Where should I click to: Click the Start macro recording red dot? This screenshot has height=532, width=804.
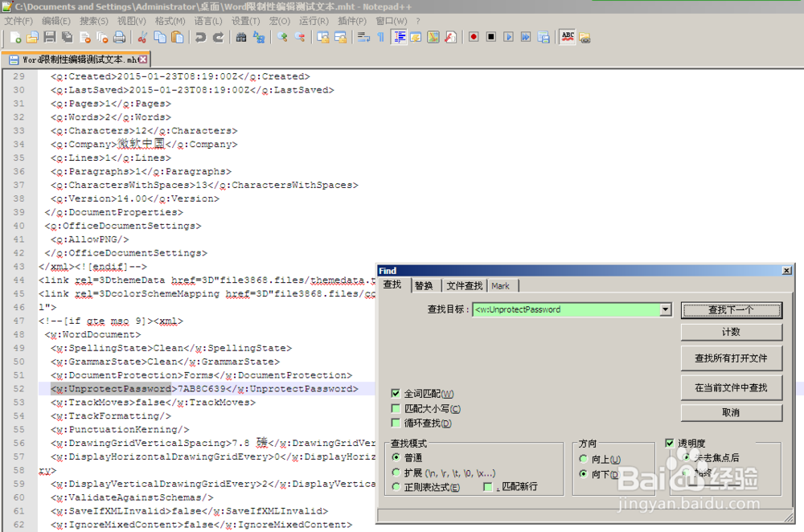[474, 37]
